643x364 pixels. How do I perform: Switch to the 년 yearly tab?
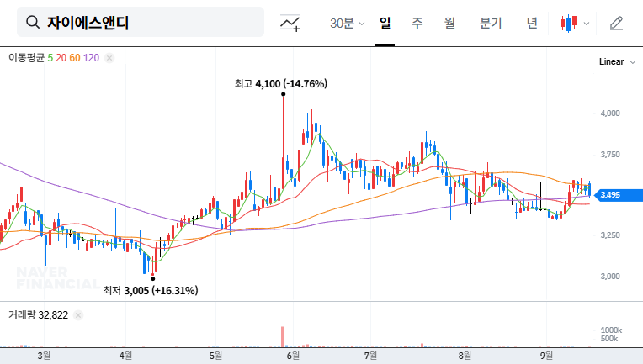point(532,23)
